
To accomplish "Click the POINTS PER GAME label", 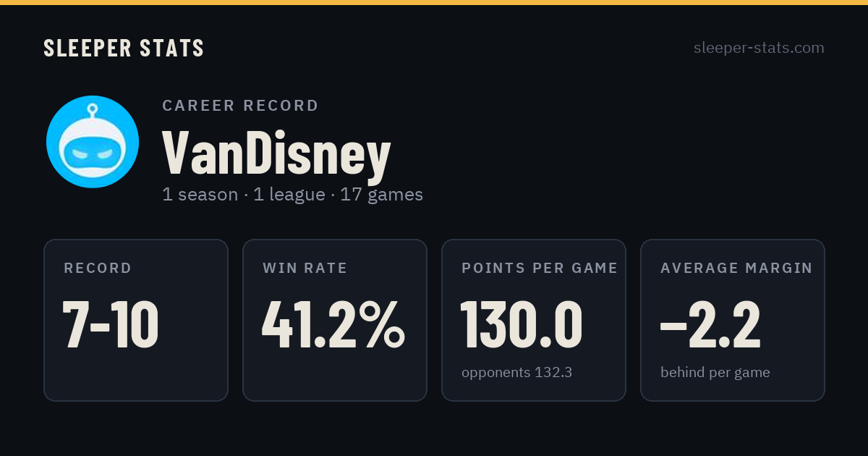I will (540, 269).
